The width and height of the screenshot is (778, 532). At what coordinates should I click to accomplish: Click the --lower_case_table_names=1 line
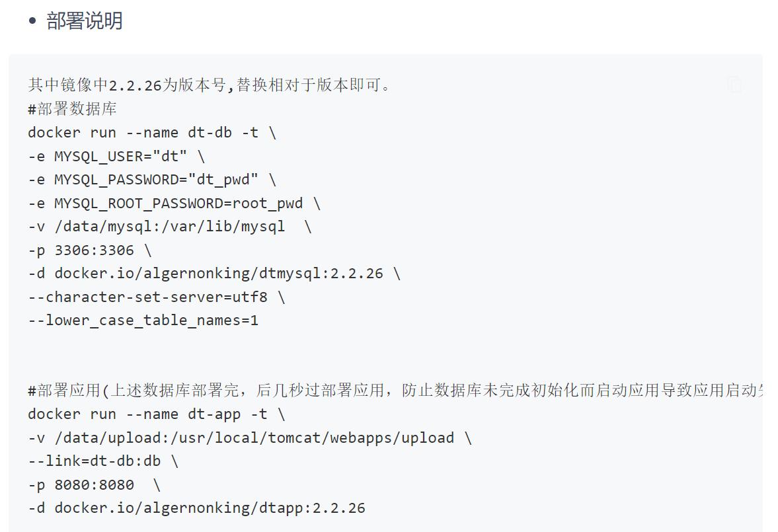pyautogui.click(x=143, y=321)
